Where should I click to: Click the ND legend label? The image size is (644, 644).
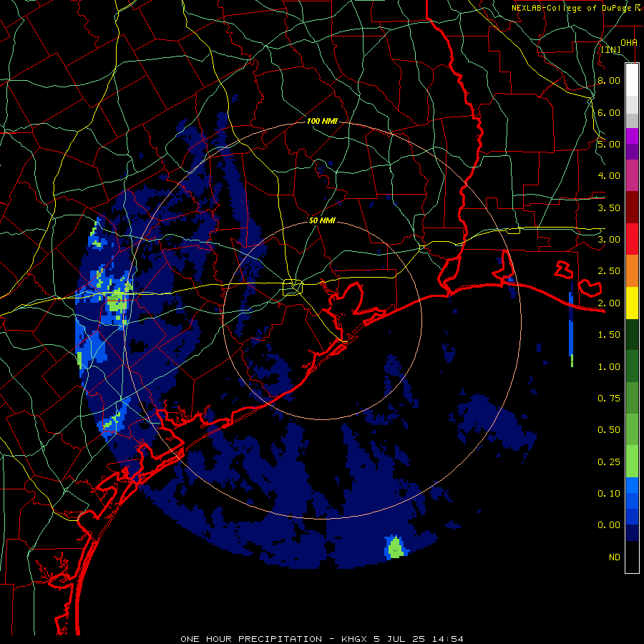(615, 557)
